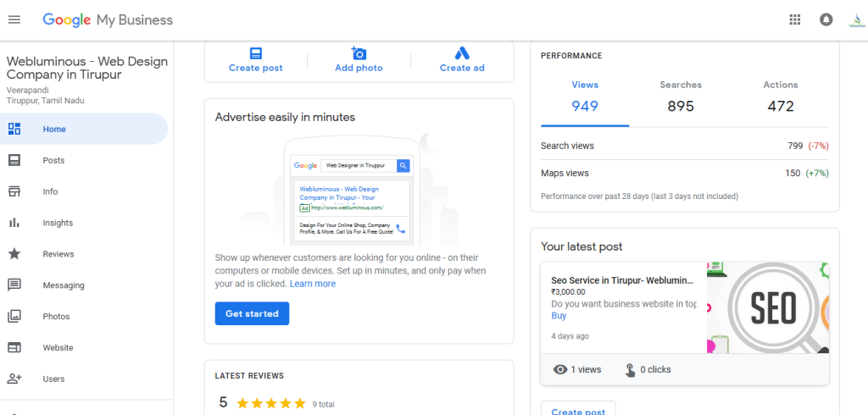Click the five-star rating in Latest Reviews
This screenshot has width=868, height=415.
(271, 403)
